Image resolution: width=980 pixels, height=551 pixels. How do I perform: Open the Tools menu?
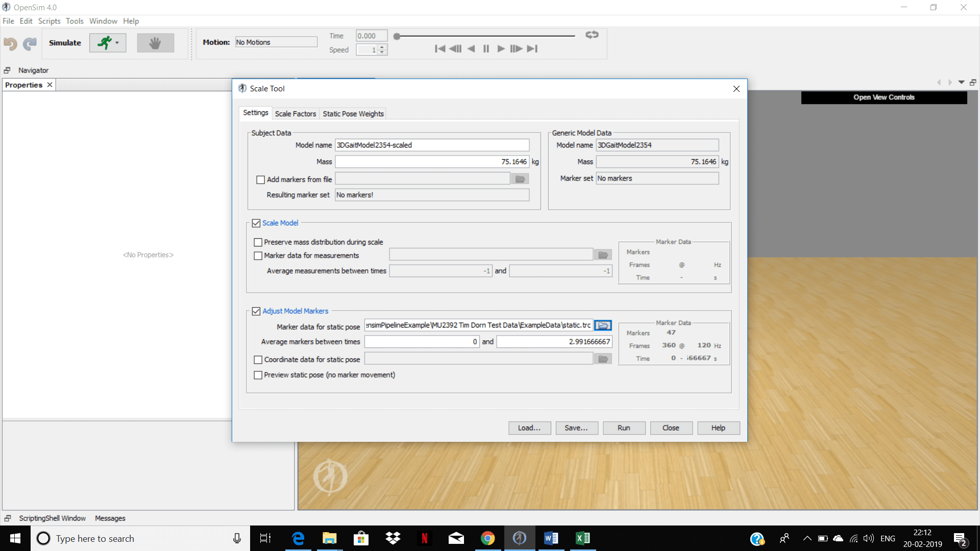tap(75, 21)
